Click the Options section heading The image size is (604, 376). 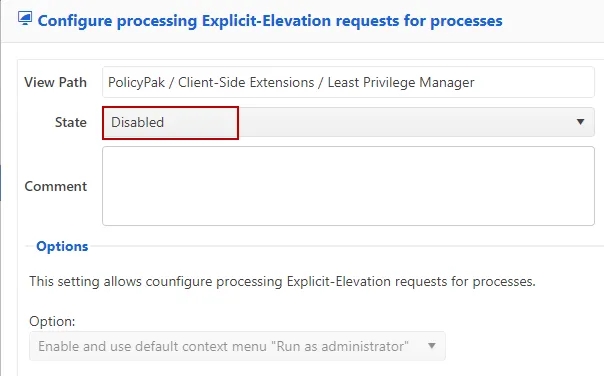point(62,246)
